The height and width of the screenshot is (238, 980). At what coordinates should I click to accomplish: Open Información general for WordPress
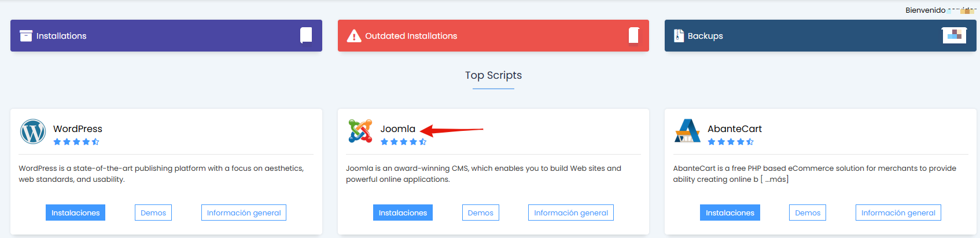[x=244, y=213]
